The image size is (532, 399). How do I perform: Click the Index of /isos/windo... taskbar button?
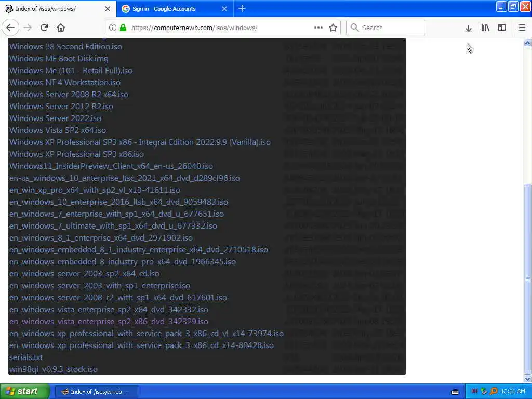[x=96, y=392]
